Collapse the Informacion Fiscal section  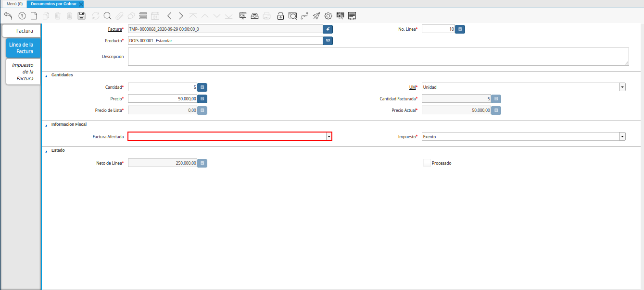pyautogui.click(x=46, y=125)
